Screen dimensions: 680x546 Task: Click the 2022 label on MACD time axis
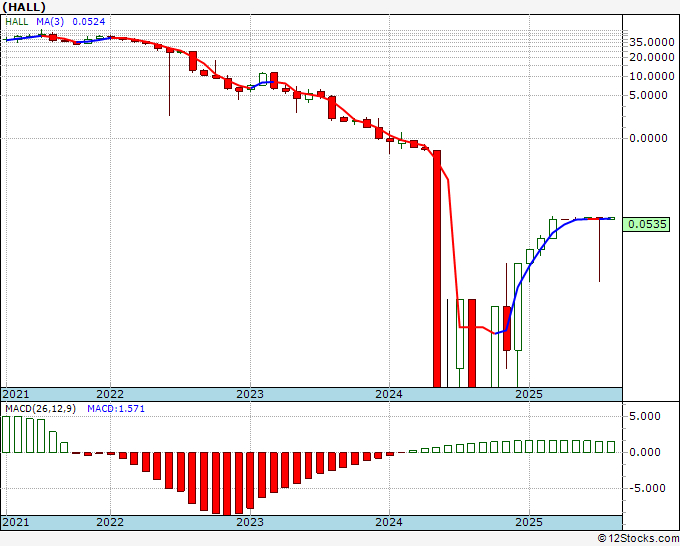tap(110, 522)
